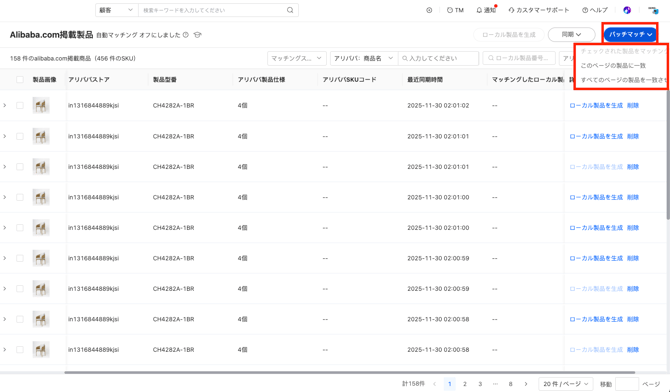Tick the select-all checkbox in table header
This screenshot has width=670, height=392.
20,80
